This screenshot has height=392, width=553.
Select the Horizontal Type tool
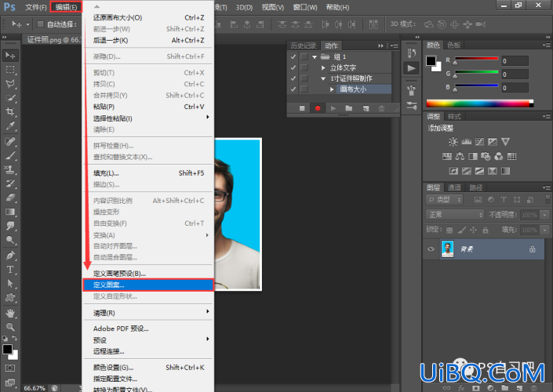pyautogui.click(x=10, y=270)
